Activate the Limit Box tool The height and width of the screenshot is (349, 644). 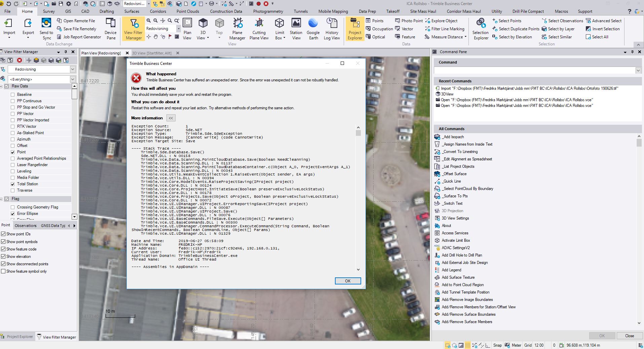(279, 29)
